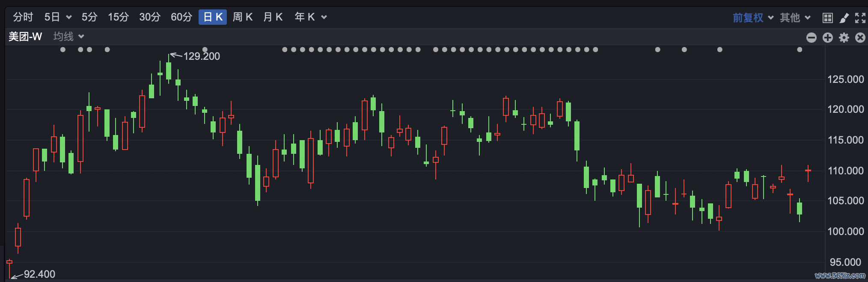Click the 美团-W stock name label
Image resolution: width=868 pixels, height=282 pixels.
[x=25, y=37]
